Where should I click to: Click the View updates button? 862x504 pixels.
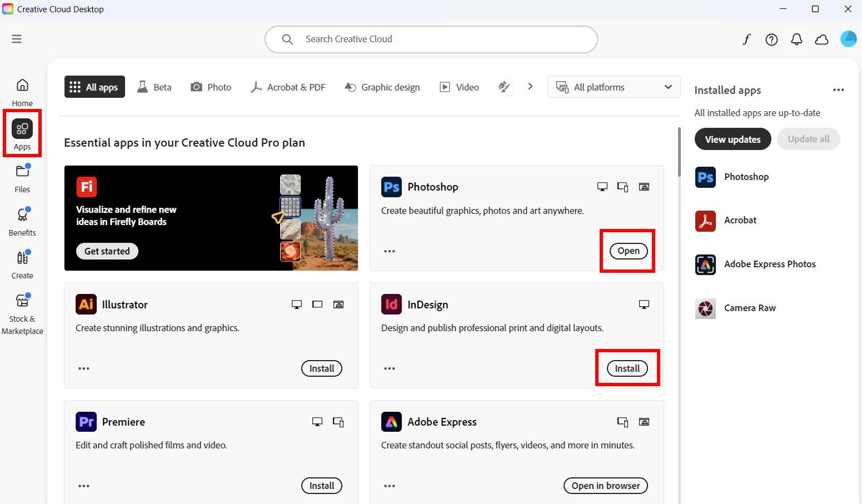[x=733, y=139]
